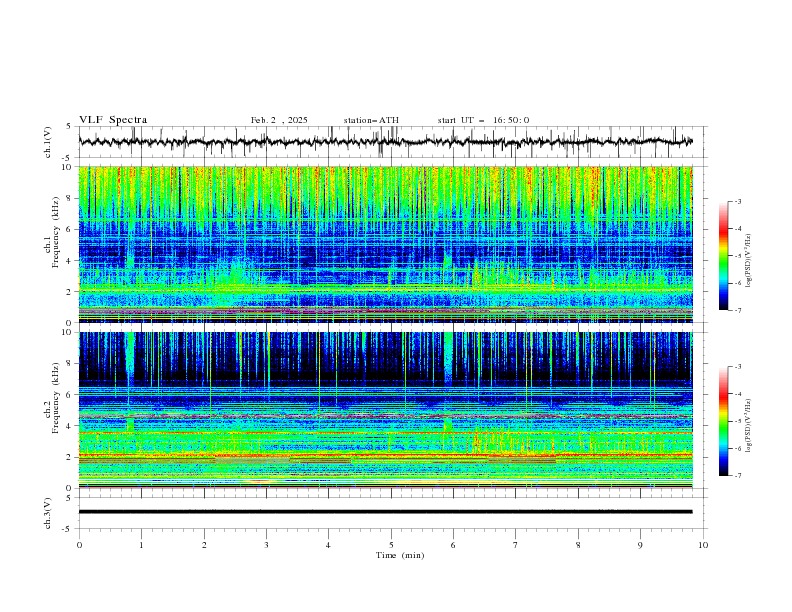Screen dimensions: 792x612
Task: Click the ch.1 colorbar gradient strip
Action: point(724,256)
